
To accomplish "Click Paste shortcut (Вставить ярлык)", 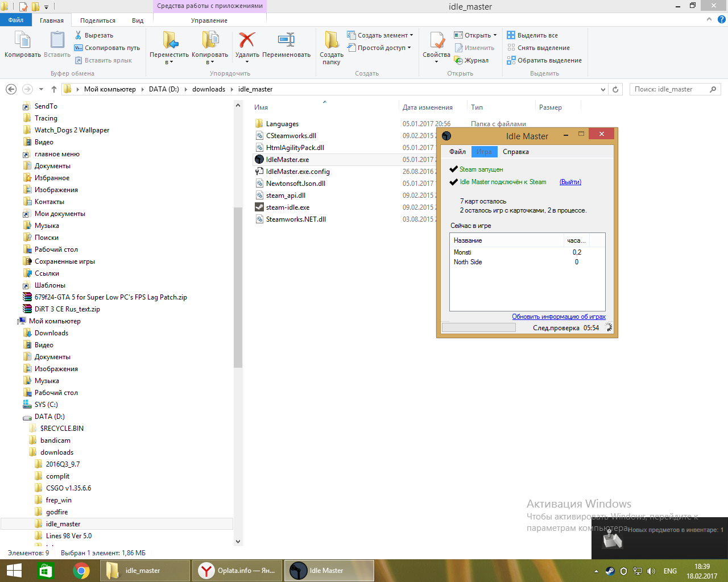I will point(103,60).
